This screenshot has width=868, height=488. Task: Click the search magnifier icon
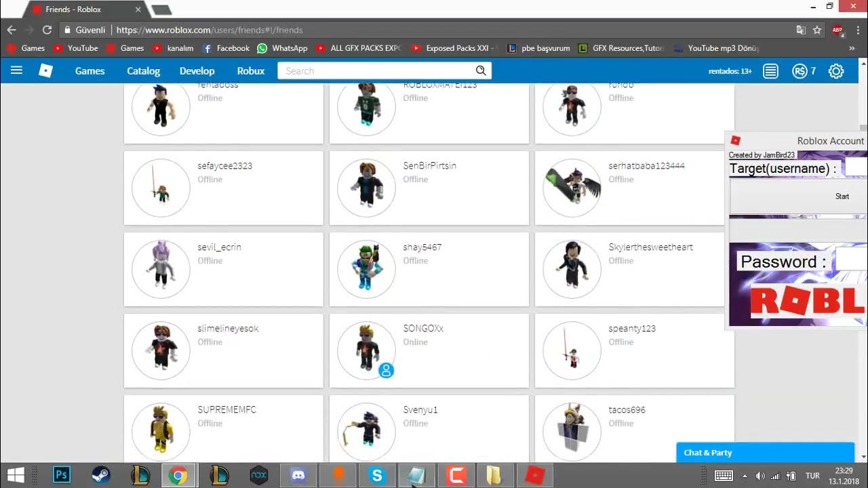(x=481, y=70)
